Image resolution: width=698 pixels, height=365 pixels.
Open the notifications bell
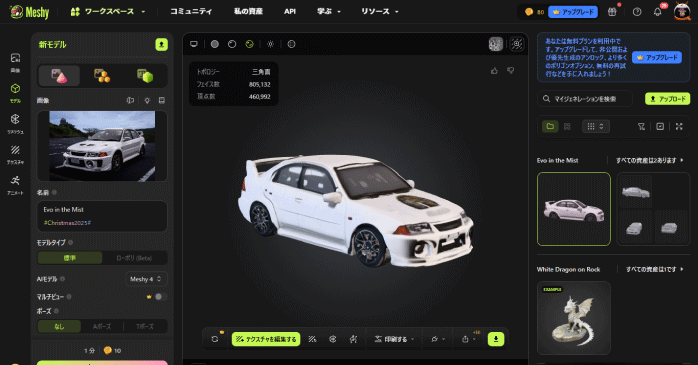657,12
